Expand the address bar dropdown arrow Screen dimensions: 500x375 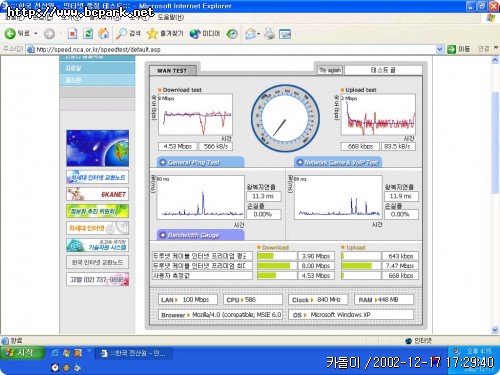(440, 49)
